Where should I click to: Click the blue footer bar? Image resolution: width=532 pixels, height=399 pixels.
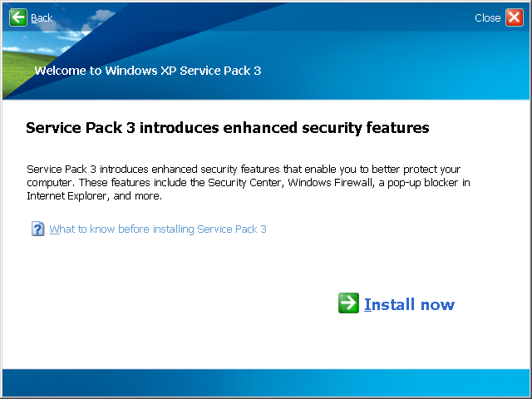coord(266,382)
